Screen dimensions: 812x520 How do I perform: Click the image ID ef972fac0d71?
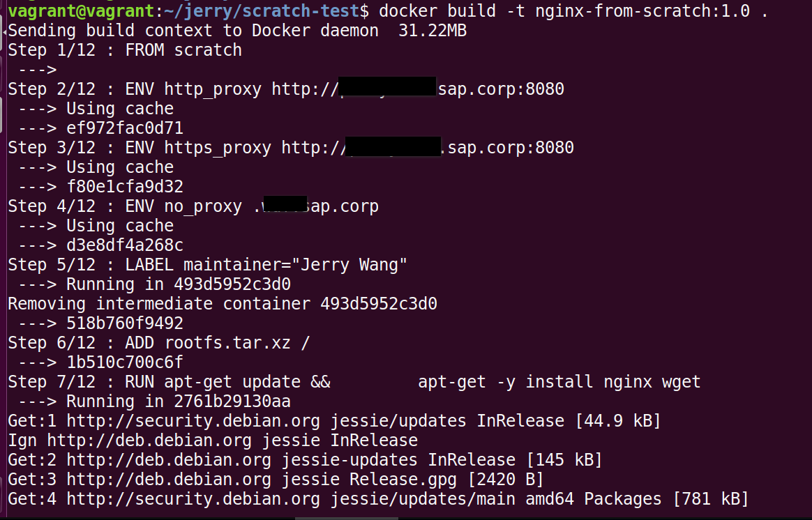[x=125, y=128]
